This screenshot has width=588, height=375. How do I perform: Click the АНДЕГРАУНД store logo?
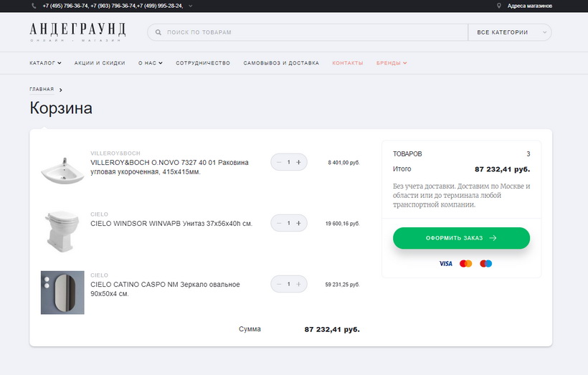click(x=77, y=32)
